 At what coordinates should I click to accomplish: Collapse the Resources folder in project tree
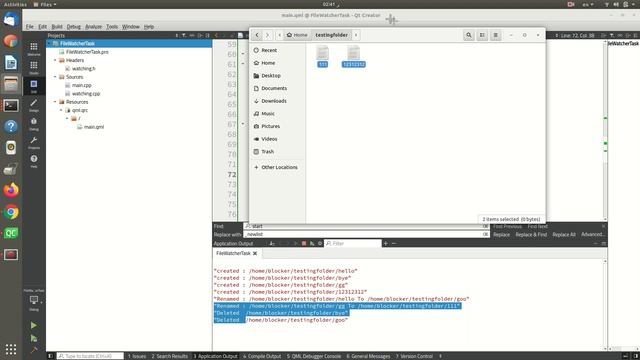point(55,102)
